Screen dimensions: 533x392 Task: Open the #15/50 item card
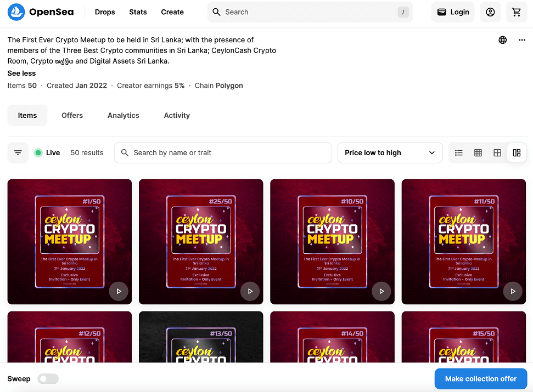click(x=464, y=337)
